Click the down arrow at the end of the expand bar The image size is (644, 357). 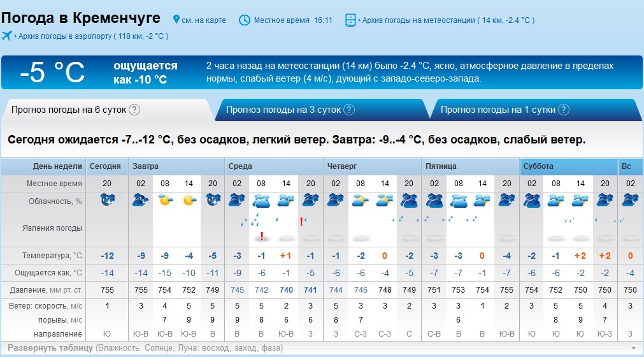633,348
